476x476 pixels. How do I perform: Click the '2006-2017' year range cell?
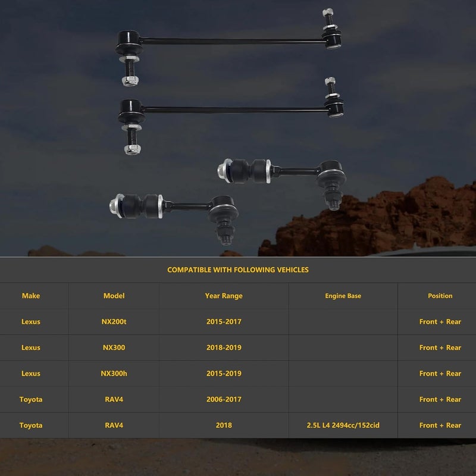point(224,399)
